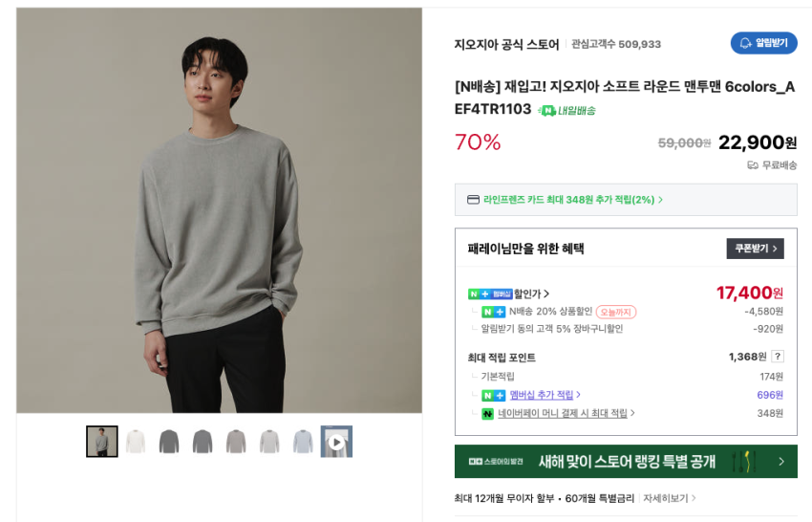Open 네이버페이 머니 결제 시 최대 적립 link
The image size is (812, 522).
click(x=566, y=413)
